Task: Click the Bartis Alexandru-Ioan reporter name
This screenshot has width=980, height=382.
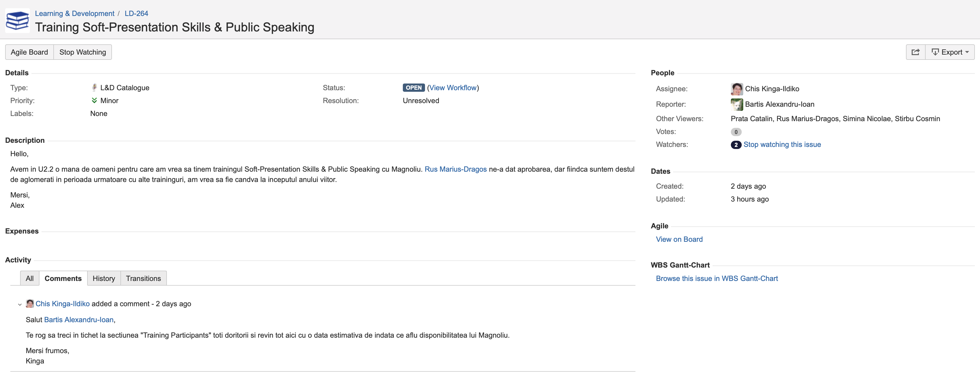Action: (780, 104)
